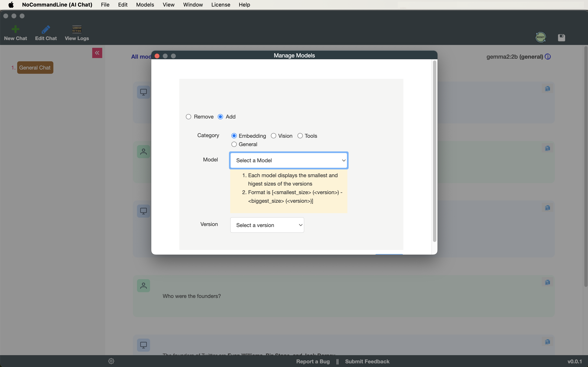Open the Help menu

tap(244, 5)
